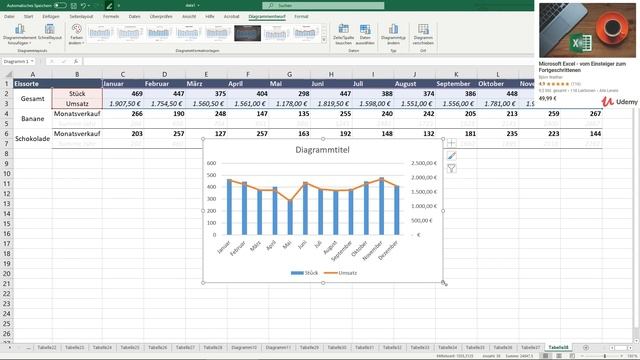Image resolution: width=640 pixels, height=360 pixels.
Task: Click the Save icon in title bar
Action: [74, 6]
